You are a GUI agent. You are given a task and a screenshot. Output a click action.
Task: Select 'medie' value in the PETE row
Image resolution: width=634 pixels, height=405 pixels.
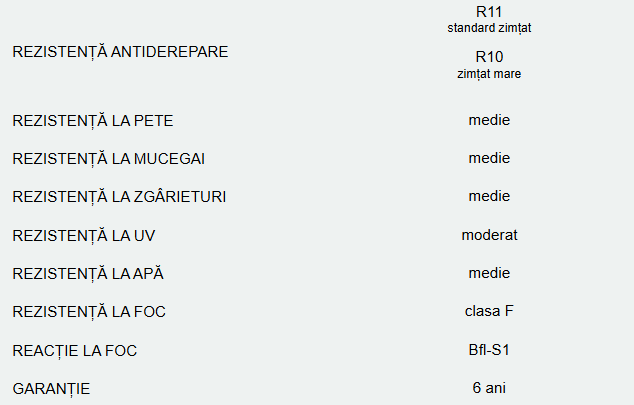(489, 121)
